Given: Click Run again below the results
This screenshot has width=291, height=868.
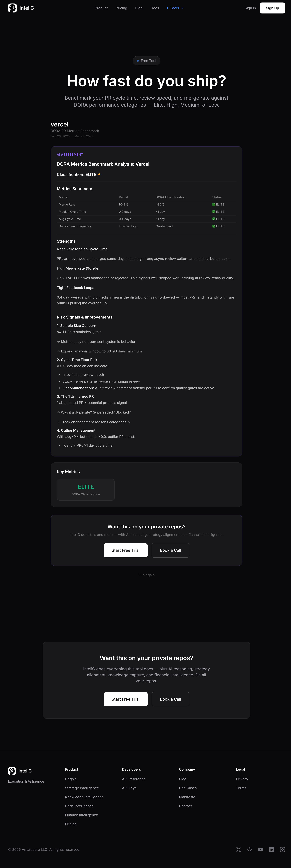Looking at the screenshot, I should pyautogui.click(x=146, y=575).
